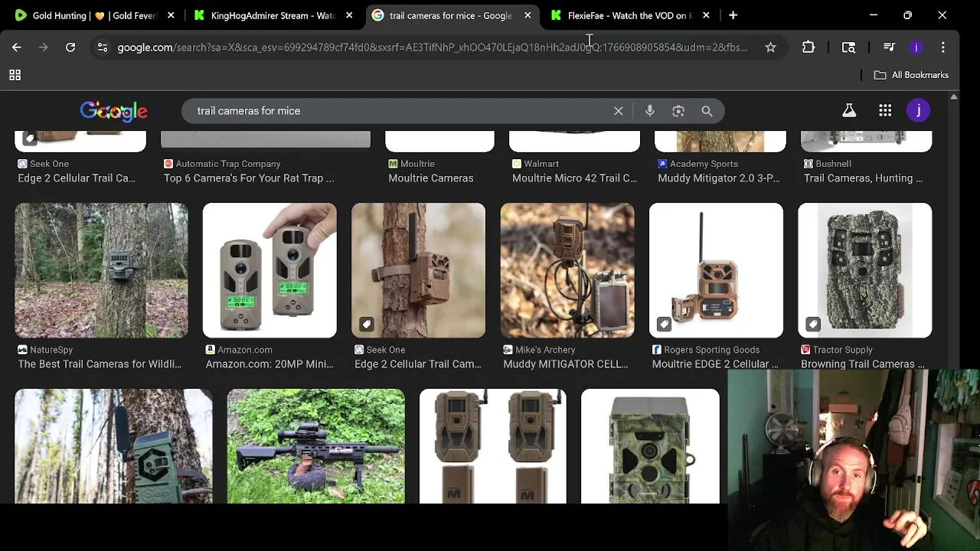Open a new browser tab
The image size is (980, 551).
(x=733, y=15)
